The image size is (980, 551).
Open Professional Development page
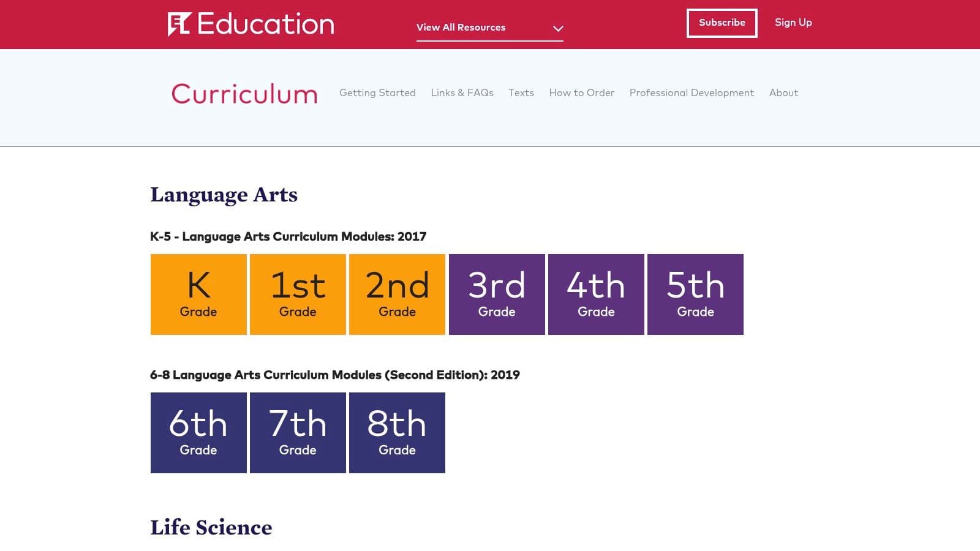tap(692, 92)
